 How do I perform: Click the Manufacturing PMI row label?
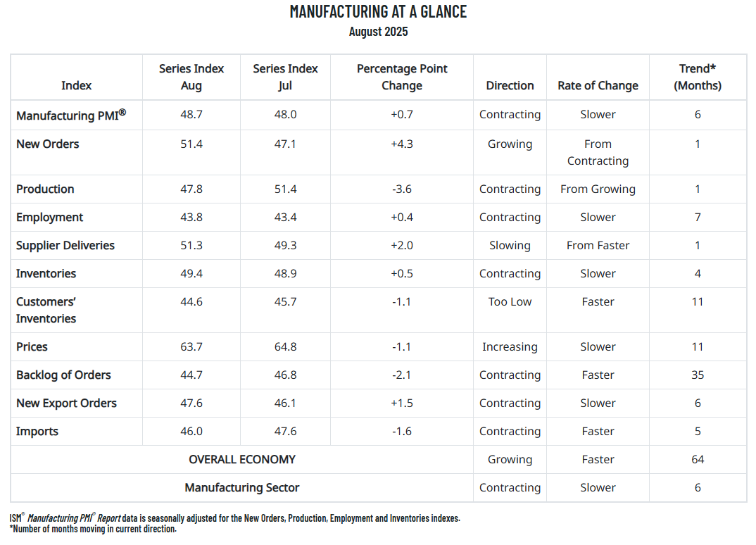point(71,115)
